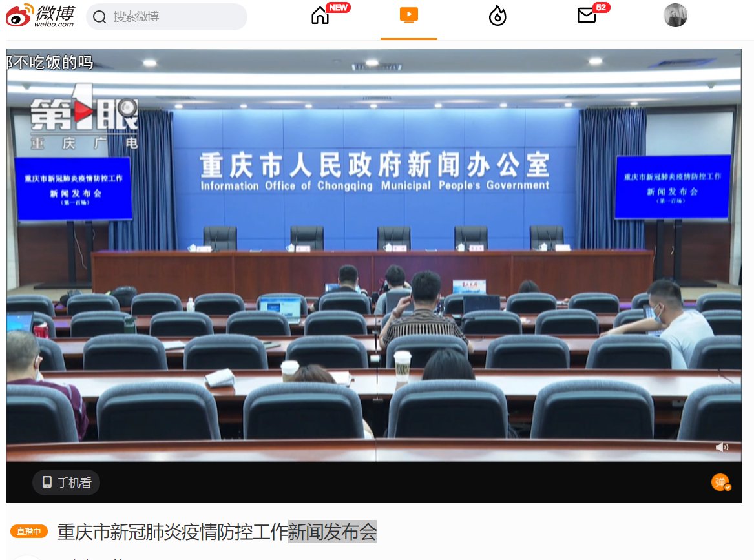Open the messages envelope icon
The height and width of the screenshot is (560, 754).
[x=586, y=16]
